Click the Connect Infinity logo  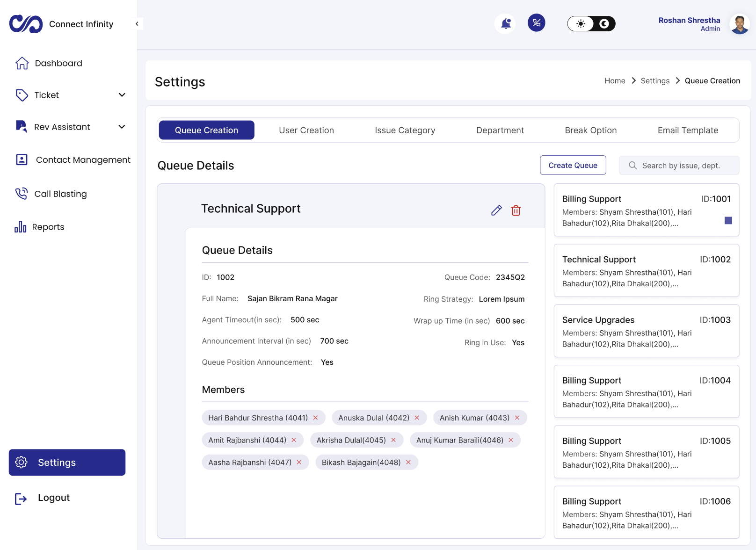(x=26, y=24)
